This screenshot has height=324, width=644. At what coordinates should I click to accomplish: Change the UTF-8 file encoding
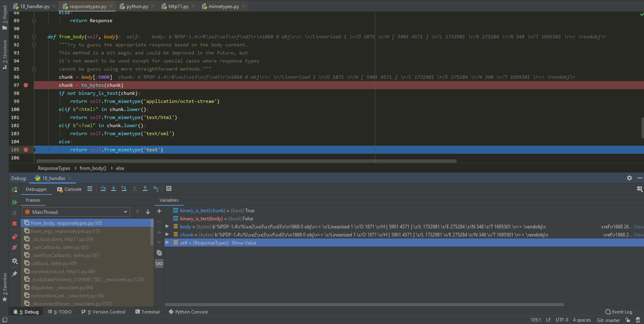562,320
